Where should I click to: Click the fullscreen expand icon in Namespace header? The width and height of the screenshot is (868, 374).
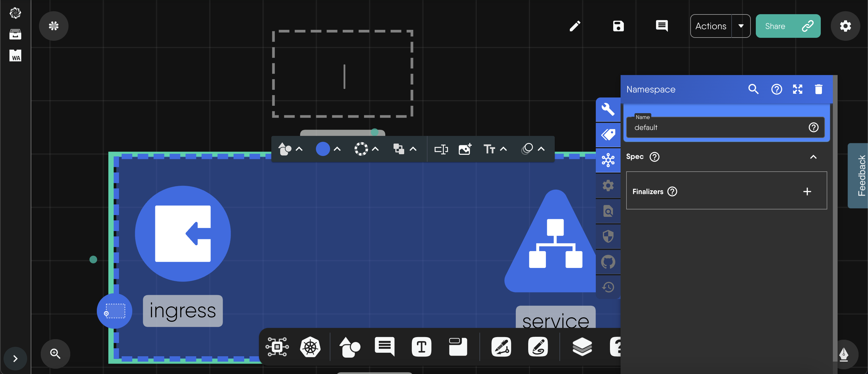(x=797, y=90)
